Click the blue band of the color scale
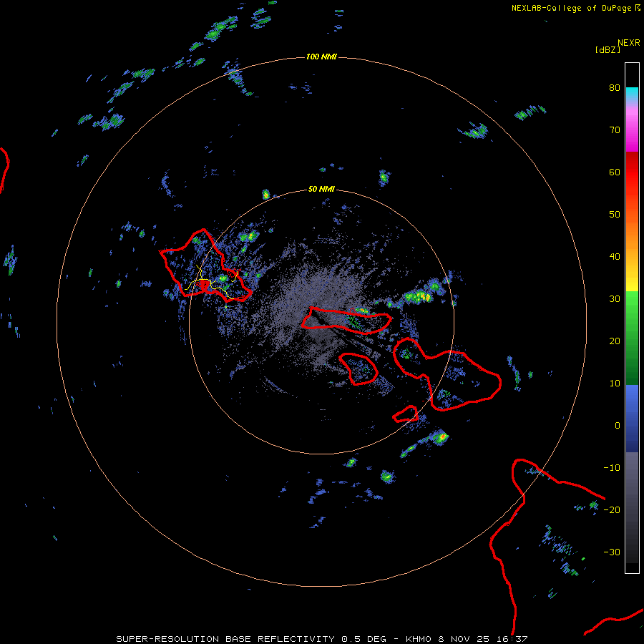Image resolution: width=644 pixels, height=644 pixels. click(x=632, y=419)
